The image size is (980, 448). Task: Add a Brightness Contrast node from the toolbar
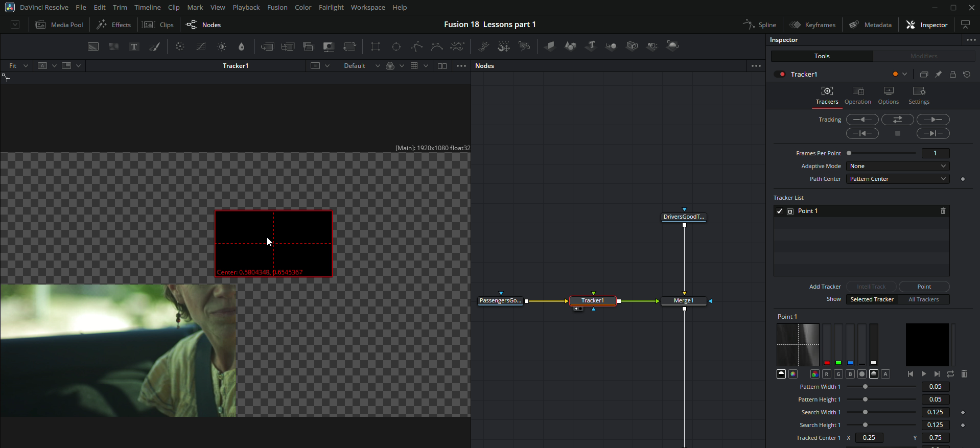[x=222, y=46]
